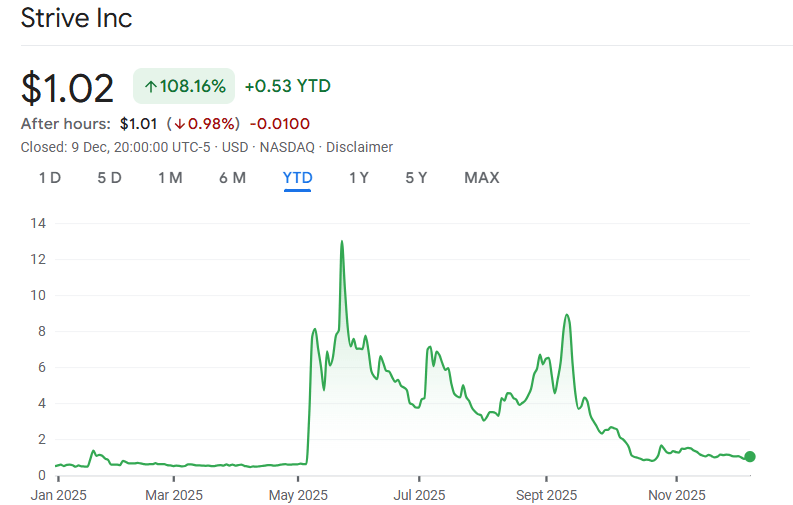Select the YTD tab
The image size is (793, 505).
(298, 178)
